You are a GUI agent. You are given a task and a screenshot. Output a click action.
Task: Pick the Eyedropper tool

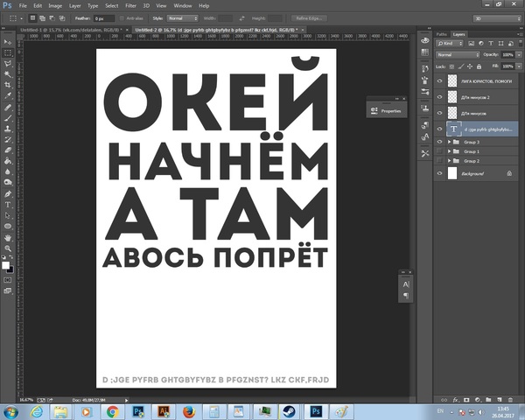click(x=8, y=96)
